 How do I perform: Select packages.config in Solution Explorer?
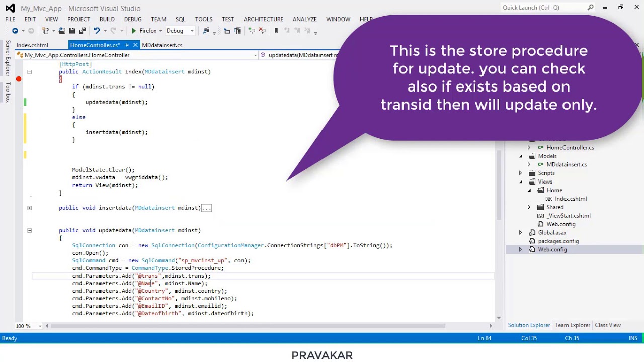(x=558, y=241)
